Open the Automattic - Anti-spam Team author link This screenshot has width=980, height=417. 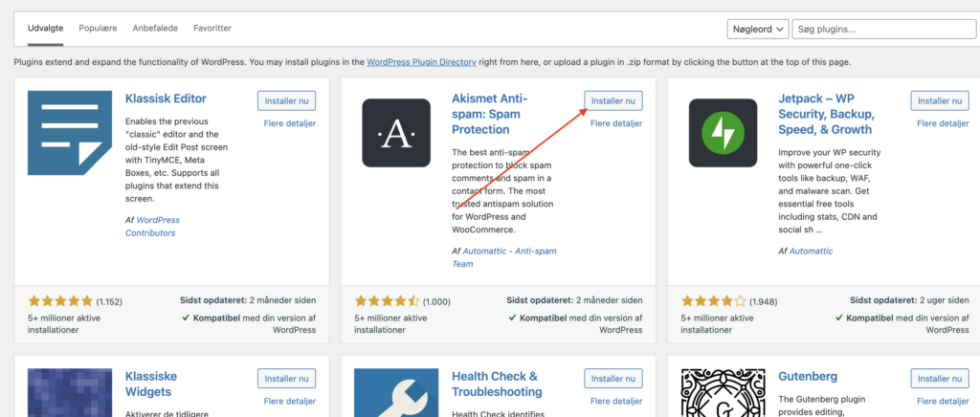(x=504, y=257)
